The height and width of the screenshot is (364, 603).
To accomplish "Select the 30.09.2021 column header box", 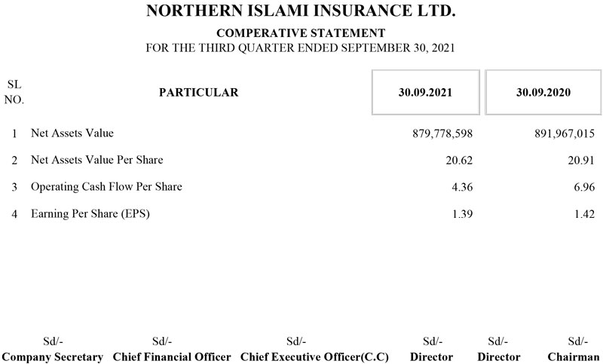I will 426,93.
